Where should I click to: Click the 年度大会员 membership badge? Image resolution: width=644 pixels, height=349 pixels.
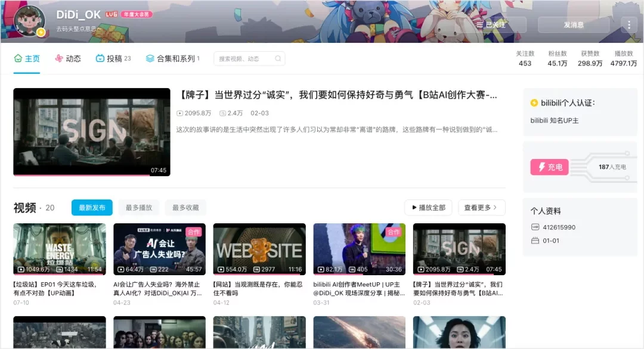[x=137, y=14]
